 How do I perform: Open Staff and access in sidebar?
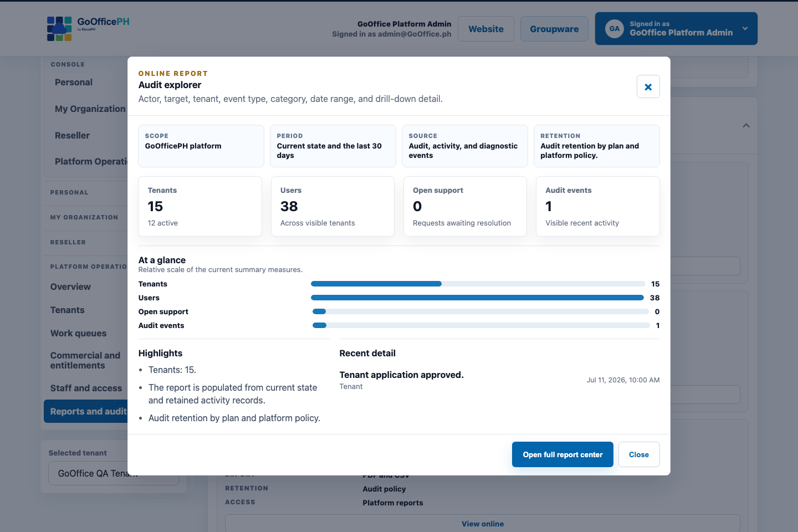[86, 388]
